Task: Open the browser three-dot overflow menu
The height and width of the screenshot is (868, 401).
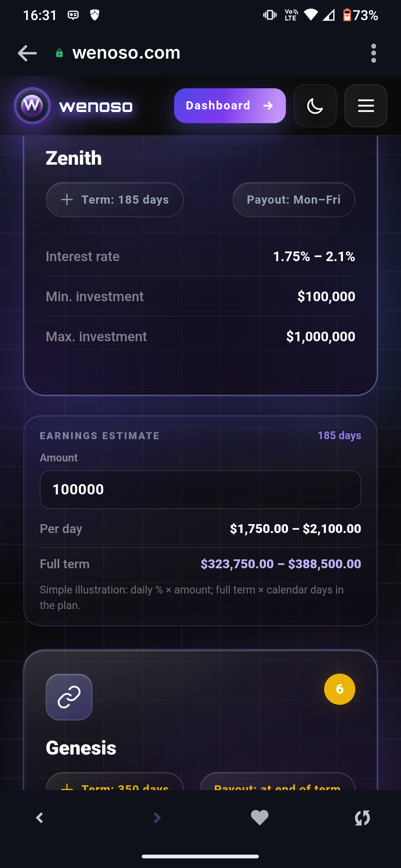Action: 374,53
